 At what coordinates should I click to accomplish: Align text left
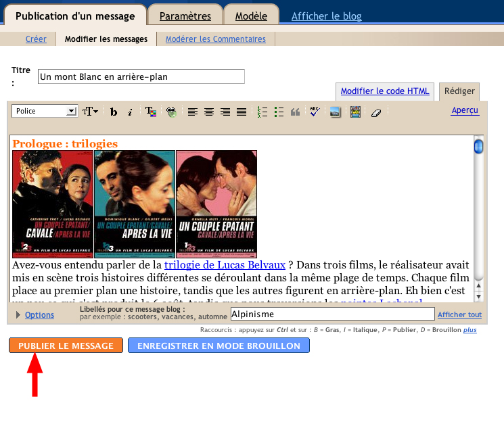[x=193, y=112]
